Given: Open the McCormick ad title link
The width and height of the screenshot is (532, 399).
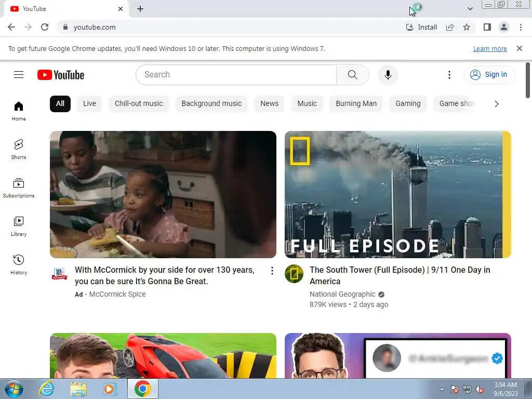Looking at the screenshot, I should [x=165, y=275].
